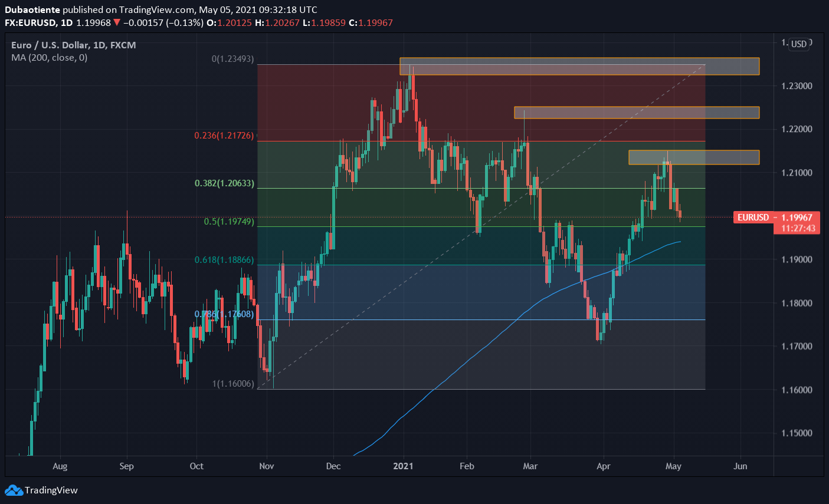Click the Fibonacci 0.786(1.17608) level label

(x=224, y=314)
